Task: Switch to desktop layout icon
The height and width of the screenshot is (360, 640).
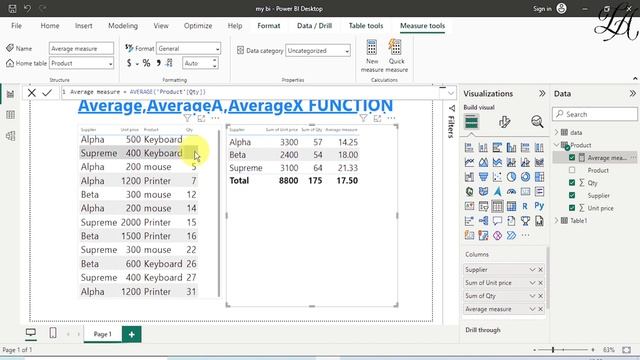Action: 31,333
